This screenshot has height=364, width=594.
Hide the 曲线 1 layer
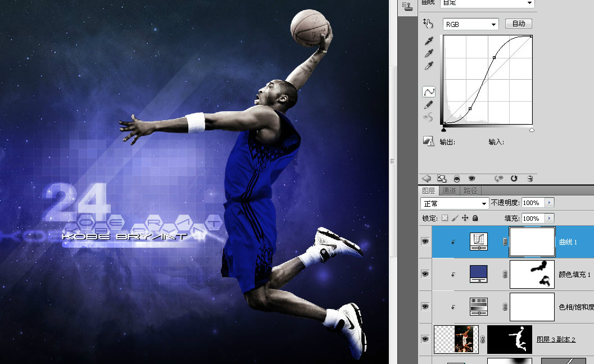point(425,242)
